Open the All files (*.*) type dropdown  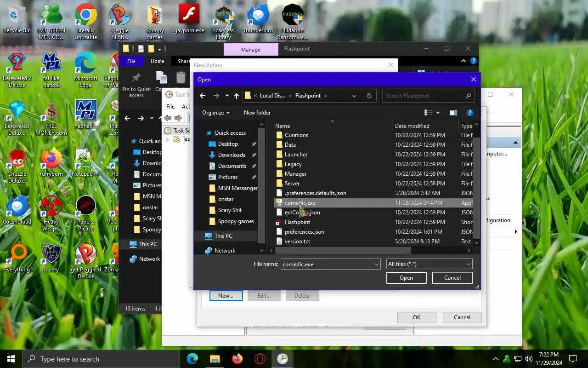coord(429,264)
